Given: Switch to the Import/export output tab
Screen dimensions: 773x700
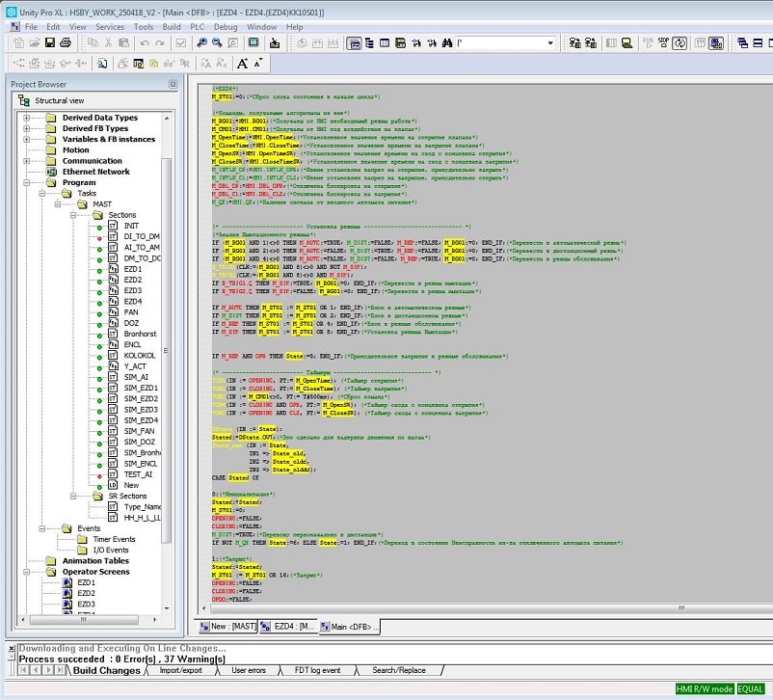Looking at the screenshot, I should (180, 670).
